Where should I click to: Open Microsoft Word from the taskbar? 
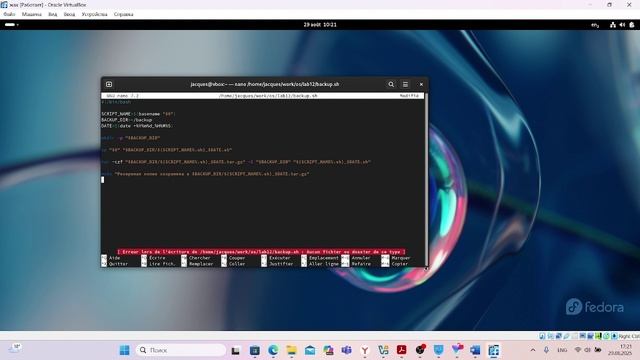click(x=475, y=350)
